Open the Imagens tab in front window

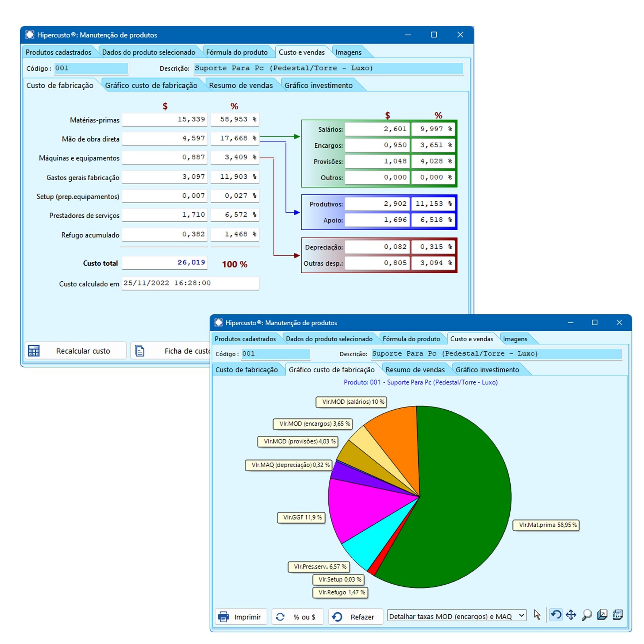[515, 339]
